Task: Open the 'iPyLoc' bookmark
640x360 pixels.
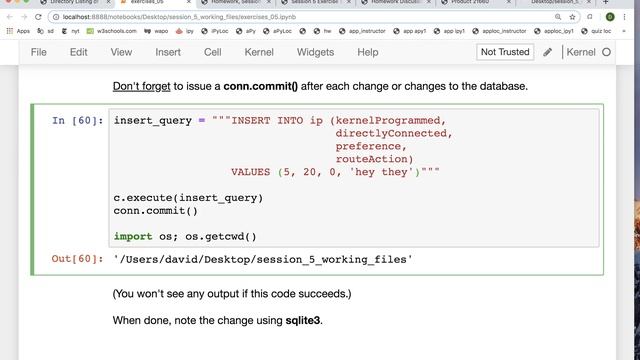Action: pos(215,31)
